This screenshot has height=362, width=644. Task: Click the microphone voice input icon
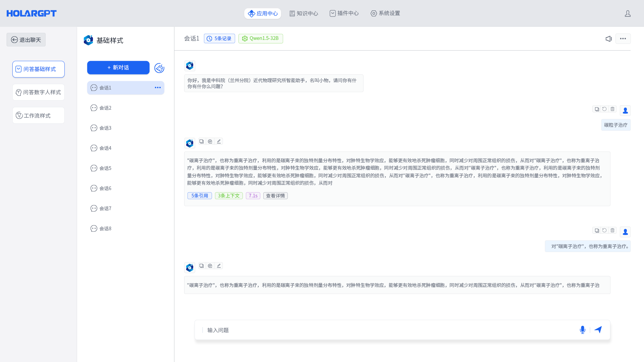583,330
